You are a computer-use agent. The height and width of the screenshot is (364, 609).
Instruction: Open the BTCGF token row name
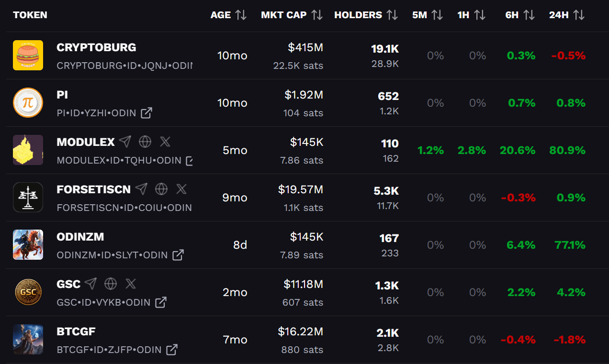click(x=76, y=331)
